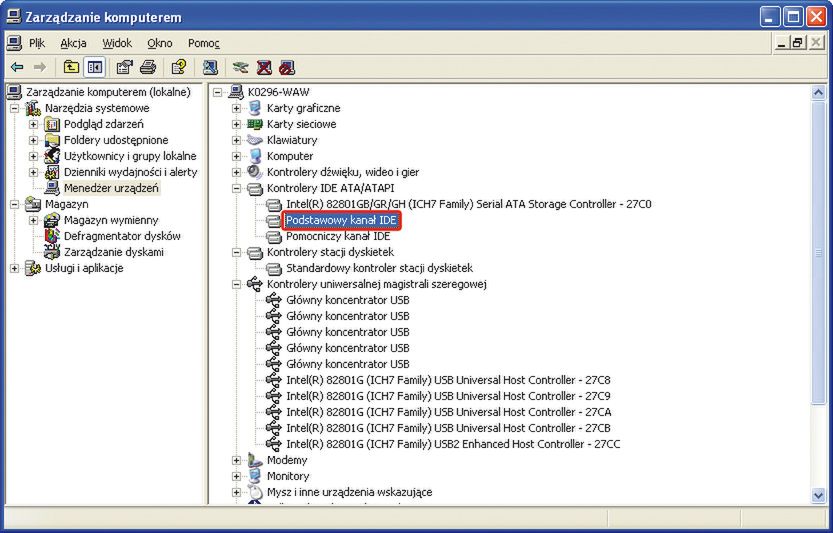Collapse Kontrolery uniwersalnej magistrali szeregowej node
The image size is (833, 533).
click(x=236, y=284)
